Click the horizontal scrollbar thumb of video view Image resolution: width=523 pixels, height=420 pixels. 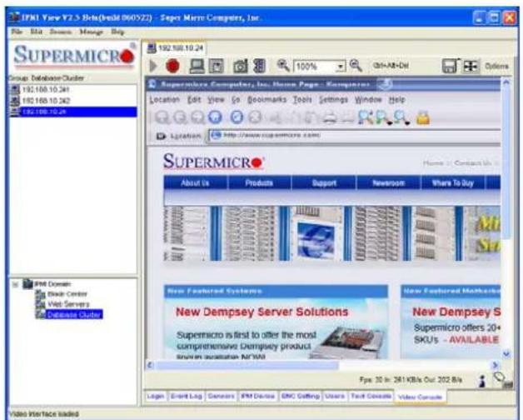247,365
